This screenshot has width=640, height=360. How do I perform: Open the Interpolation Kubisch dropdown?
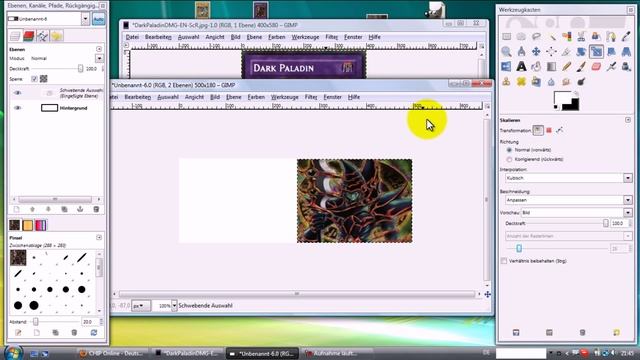(628, 178)
